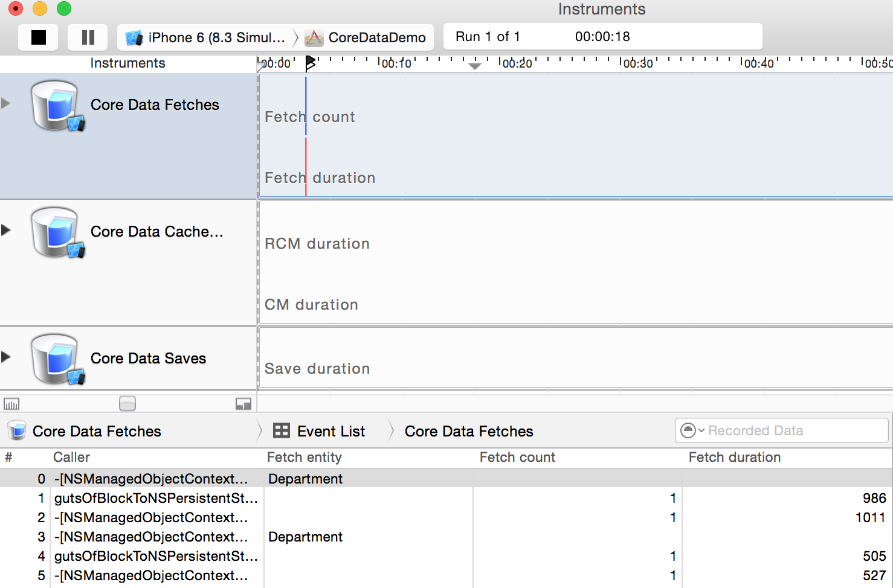893x588 pixels.
Task: Click the Save duration track label
Action: click(x=317, y=368)
